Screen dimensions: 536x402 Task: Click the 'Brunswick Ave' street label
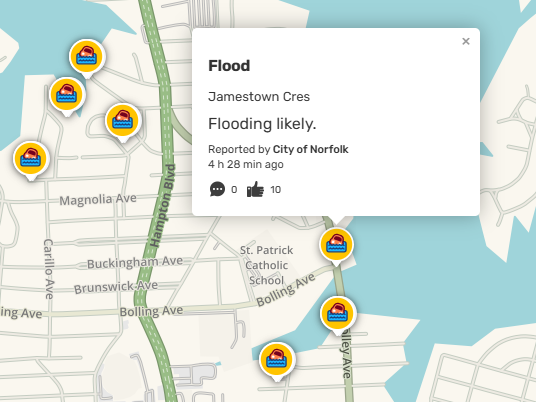(x=116, y=287)
